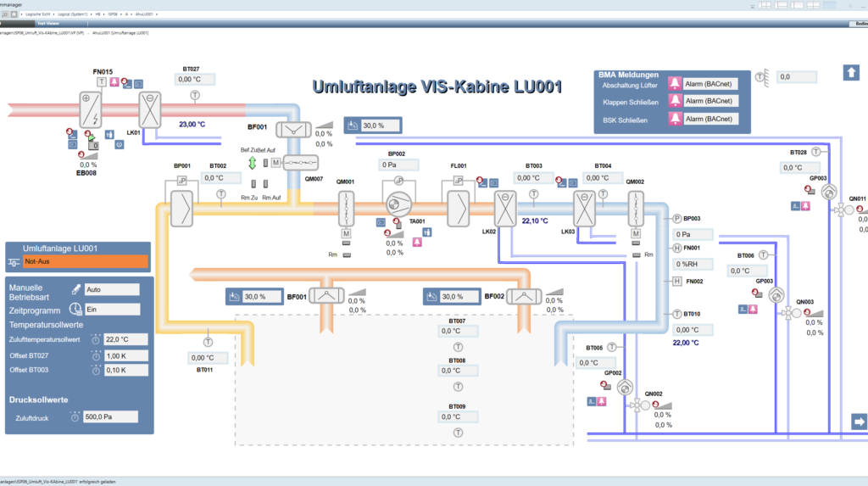Select the TA001 fan symbol
868x486 pixels.
click(x=397, y=206)
